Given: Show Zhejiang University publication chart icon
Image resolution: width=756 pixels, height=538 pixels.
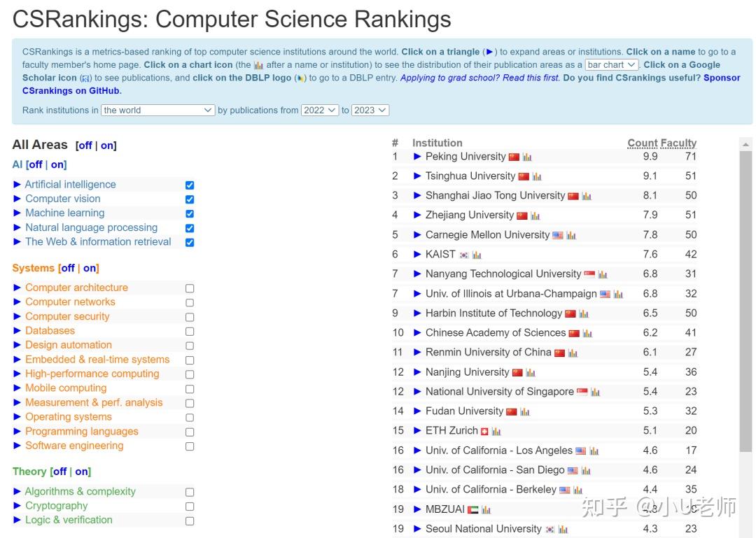Looking at the screenshot, I should tap(535, 216).
